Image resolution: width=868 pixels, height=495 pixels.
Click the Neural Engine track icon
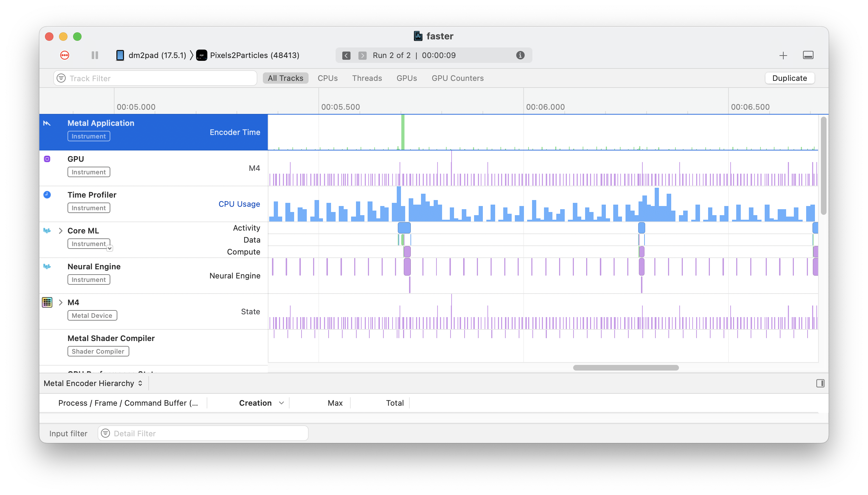coord(47,266)
